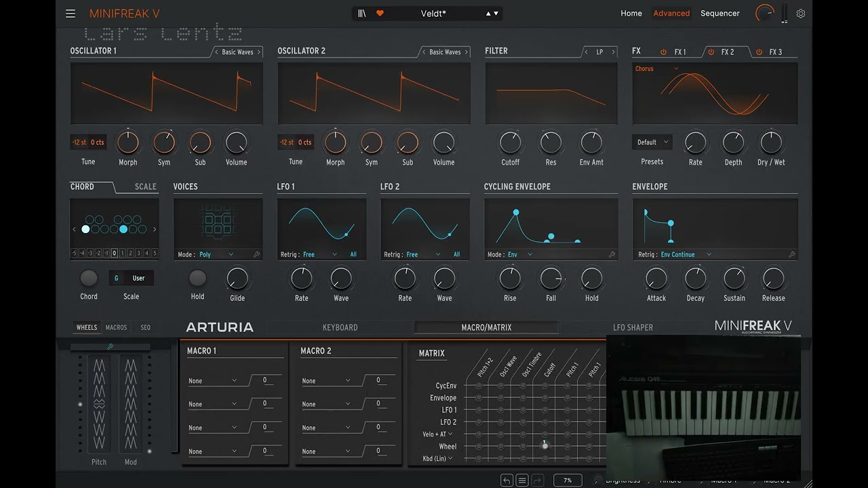
Task: Toggle the FX 1 power button
Action: [663, 52]
